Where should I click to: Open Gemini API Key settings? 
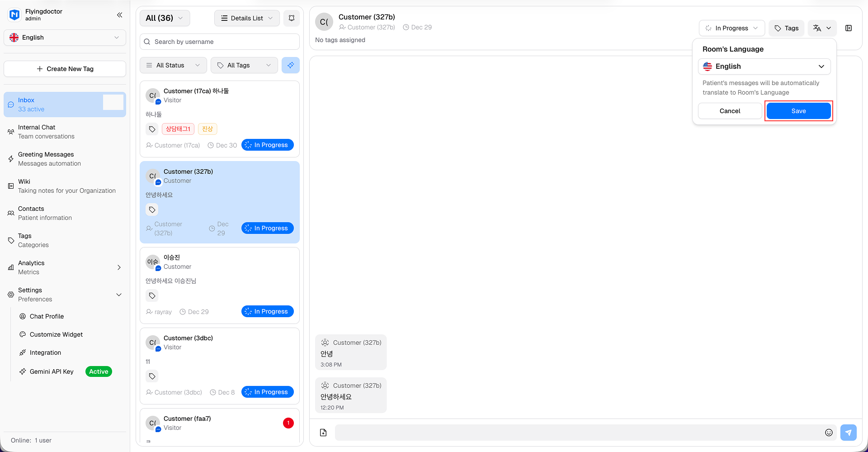(x=51, y=371)
